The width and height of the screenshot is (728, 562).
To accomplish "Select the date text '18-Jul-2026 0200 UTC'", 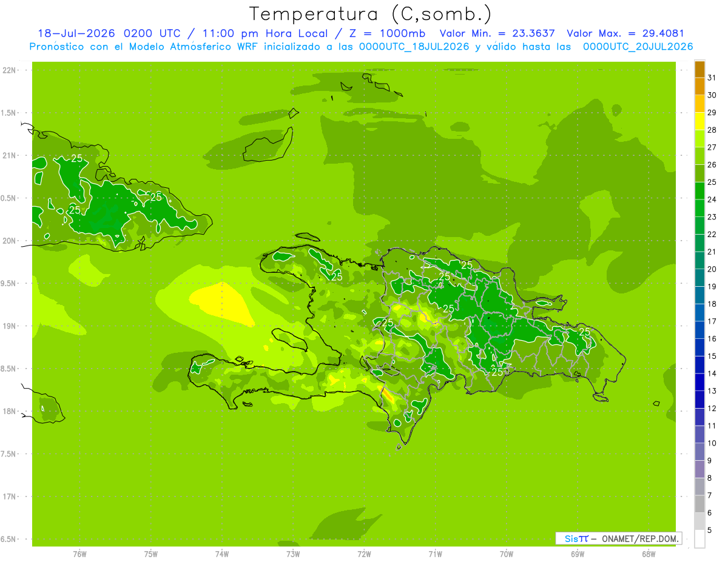I will click(109, 33).
